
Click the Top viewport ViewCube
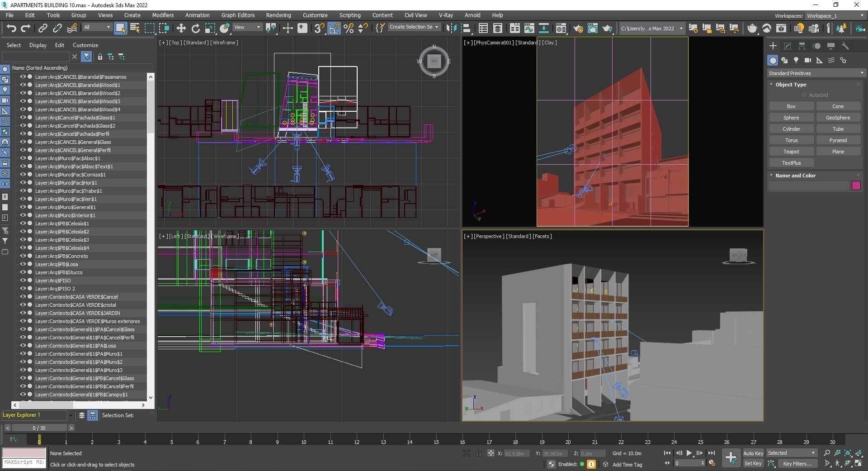(434, 61)
